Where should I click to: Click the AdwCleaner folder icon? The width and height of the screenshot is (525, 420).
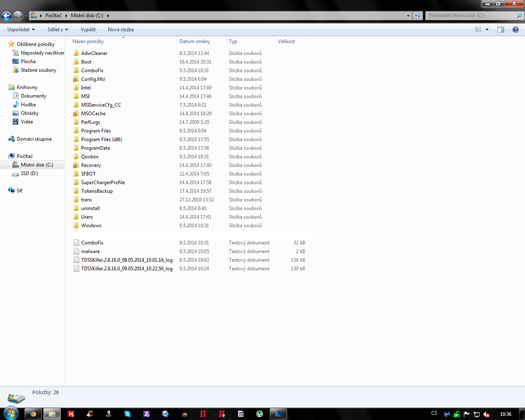click(x=76, y=53)
